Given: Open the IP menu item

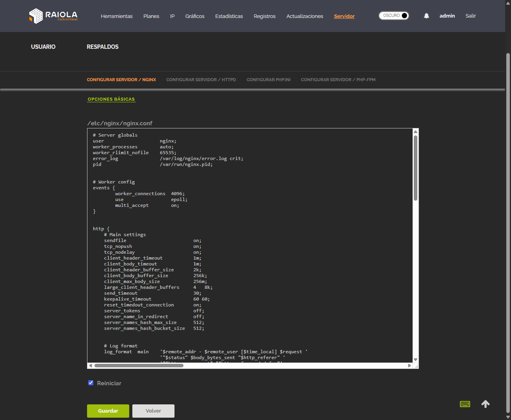Looking at the screenshot, I should [172, 16].
